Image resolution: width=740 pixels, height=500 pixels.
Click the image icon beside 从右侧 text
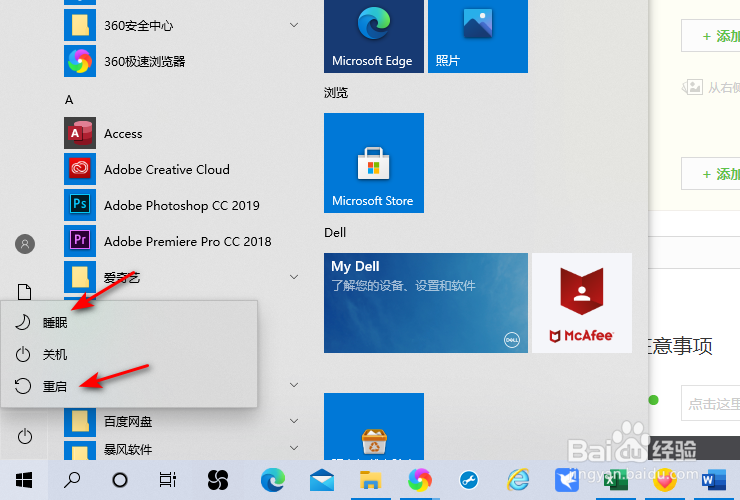click(x=692, y=87)
